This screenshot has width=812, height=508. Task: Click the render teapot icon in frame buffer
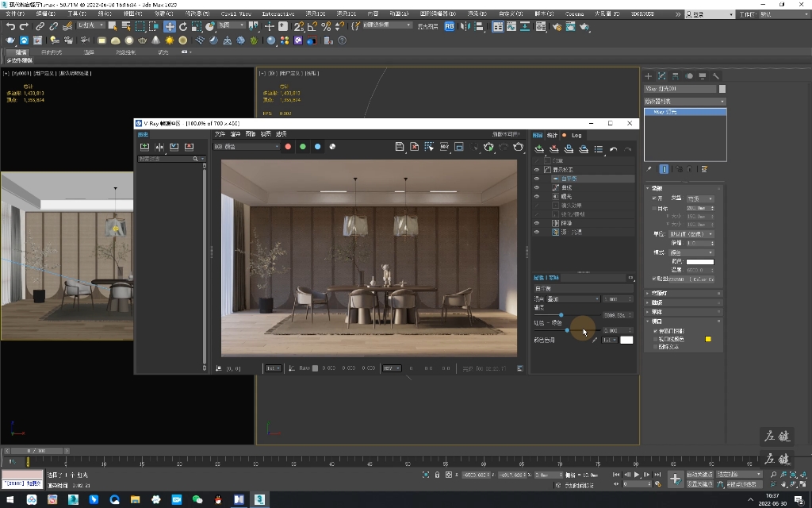[x=519, y=147]
